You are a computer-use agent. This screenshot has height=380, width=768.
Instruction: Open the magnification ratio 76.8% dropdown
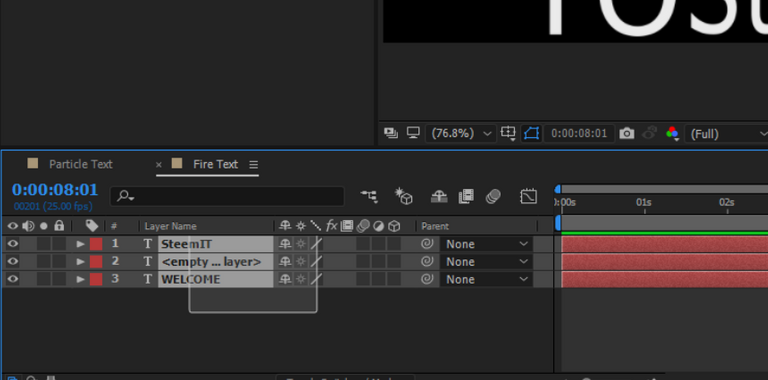pos(459,133)
